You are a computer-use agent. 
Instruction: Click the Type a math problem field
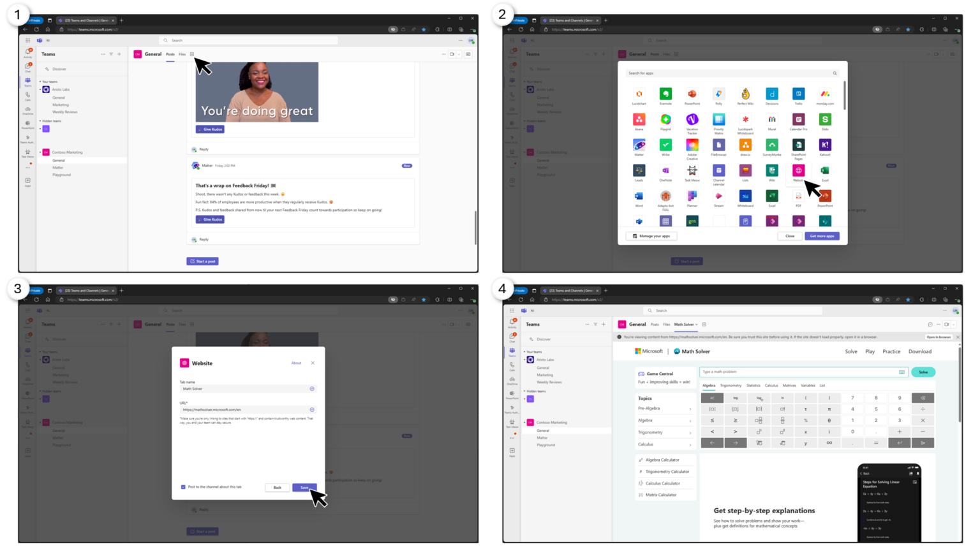(798, 372)
